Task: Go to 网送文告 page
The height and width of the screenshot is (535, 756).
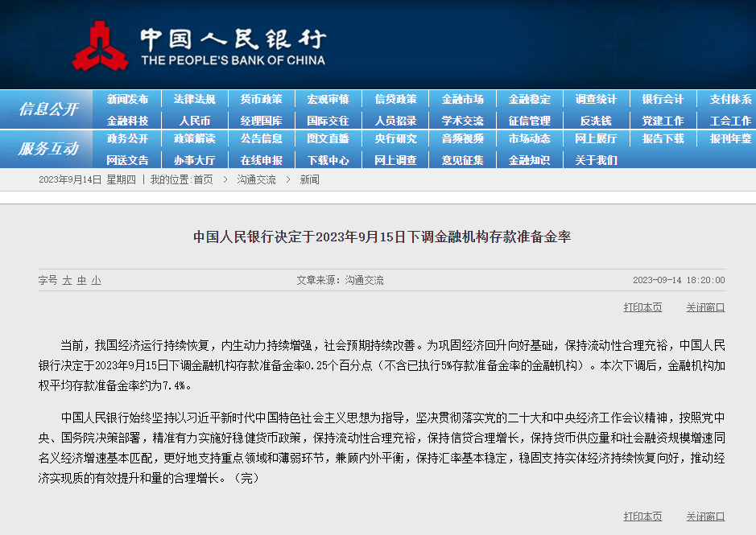Action: pos(127,160)
